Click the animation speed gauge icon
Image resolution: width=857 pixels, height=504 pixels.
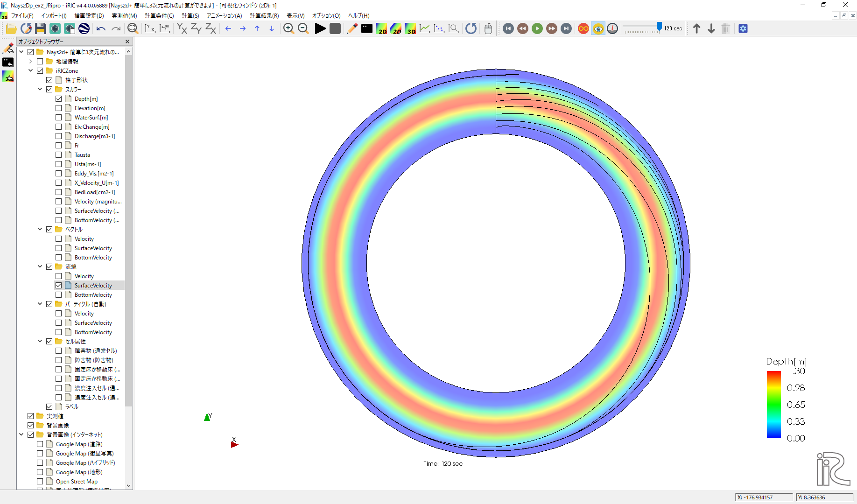(x=613, y=29)
